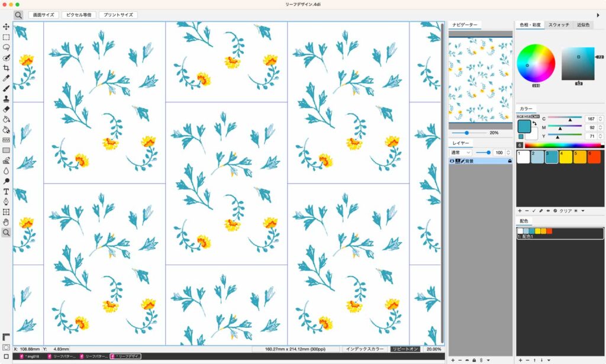606x364 pixels.
Task: Switch to the 近似色 tab
Action: point(583,25)
